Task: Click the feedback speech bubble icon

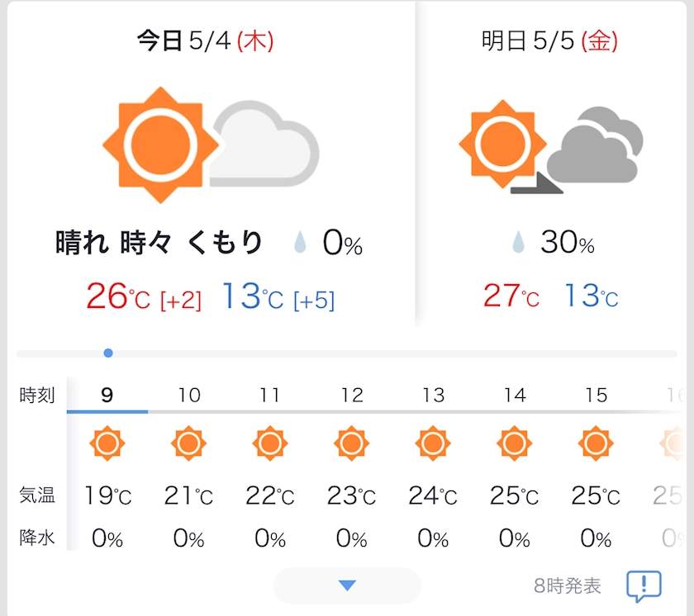Action: 644,586
